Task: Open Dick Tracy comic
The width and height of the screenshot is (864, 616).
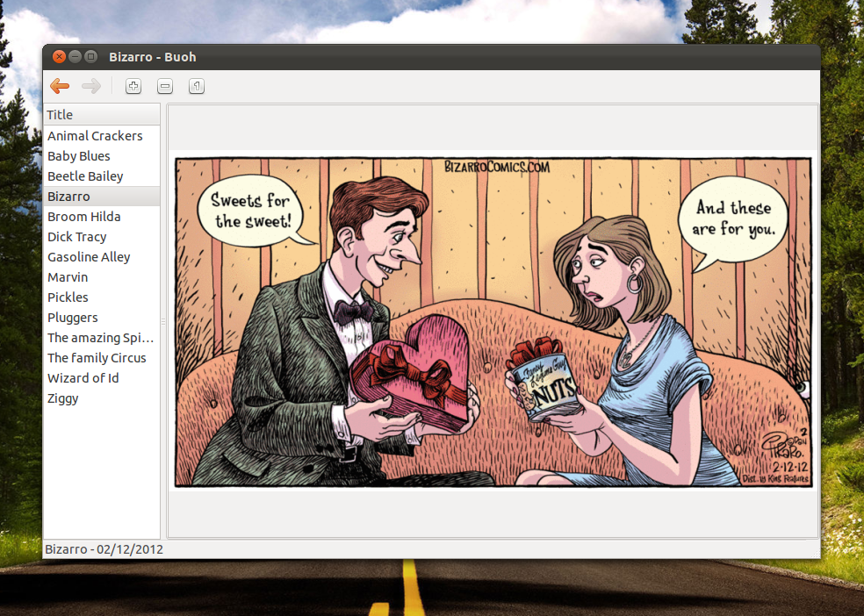Action: [x=102, y=237]
